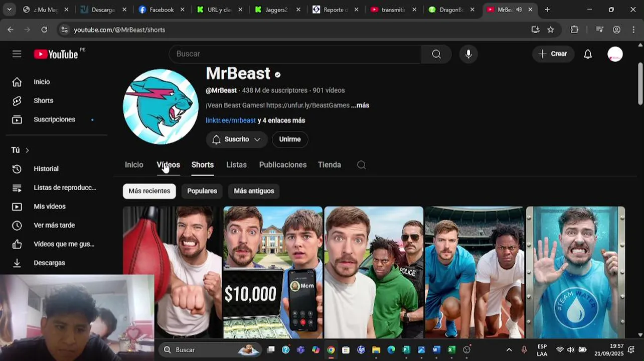Open the $10,000 Mom call short
This screenshot has width=644, height=361.
(x=273, y=272)
